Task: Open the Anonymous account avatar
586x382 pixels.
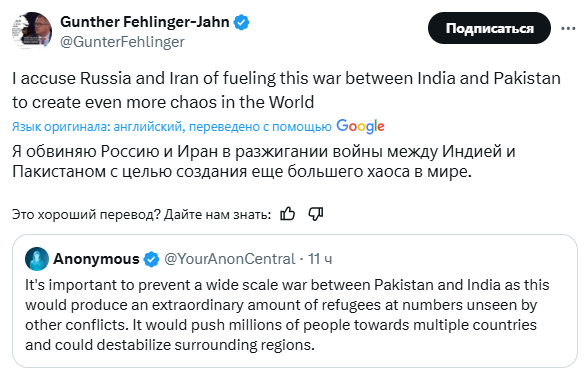Action: [37, 259]
